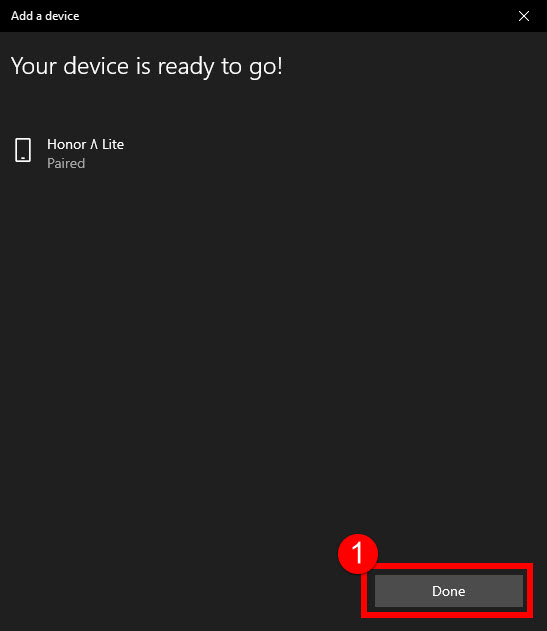547x631 pixels.
Task: Close the Add a device dialog
Action: tap(524, 16)
